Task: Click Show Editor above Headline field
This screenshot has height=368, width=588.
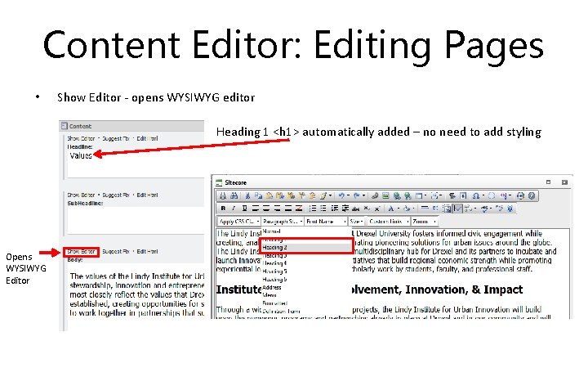Action: pos(81,138)
